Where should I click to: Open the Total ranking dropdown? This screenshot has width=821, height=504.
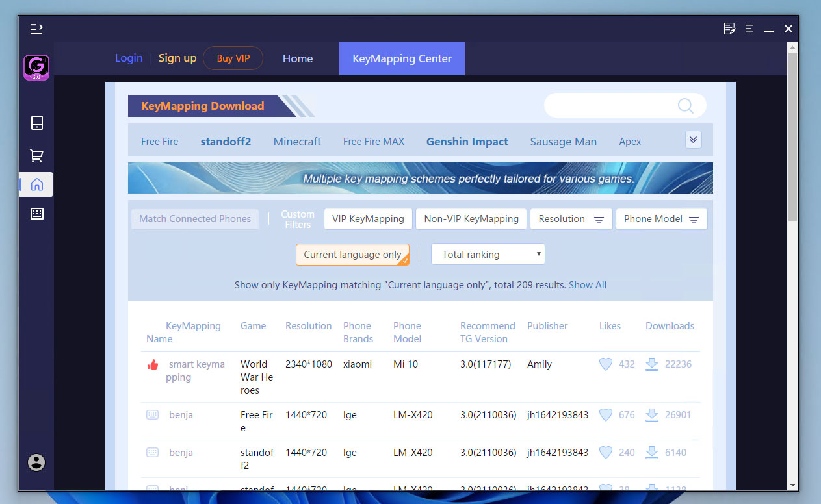pos(488,255)
